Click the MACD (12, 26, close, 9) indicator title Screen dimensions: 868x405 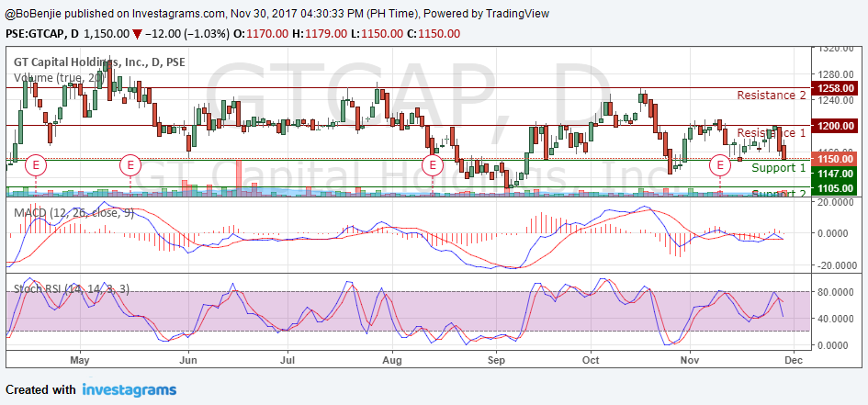[72, 212]
